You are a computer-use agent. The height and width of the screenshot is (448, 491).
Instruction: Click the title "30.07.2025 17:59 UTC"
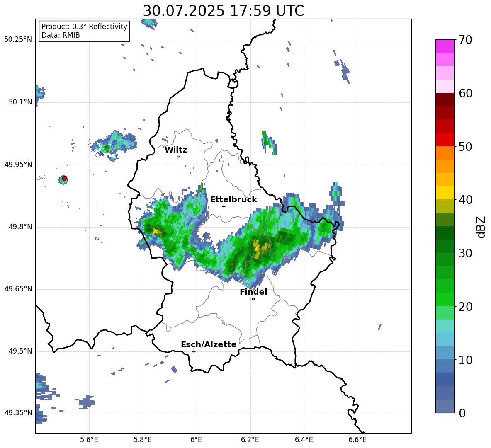[223, 11]
